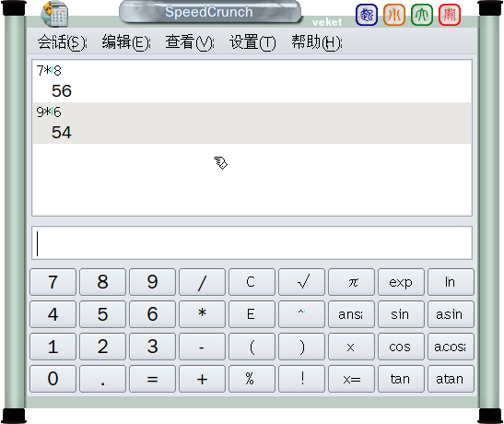Click the sin function button
The width and height of the screenshot is (504, 424).
tap(401, 314)
